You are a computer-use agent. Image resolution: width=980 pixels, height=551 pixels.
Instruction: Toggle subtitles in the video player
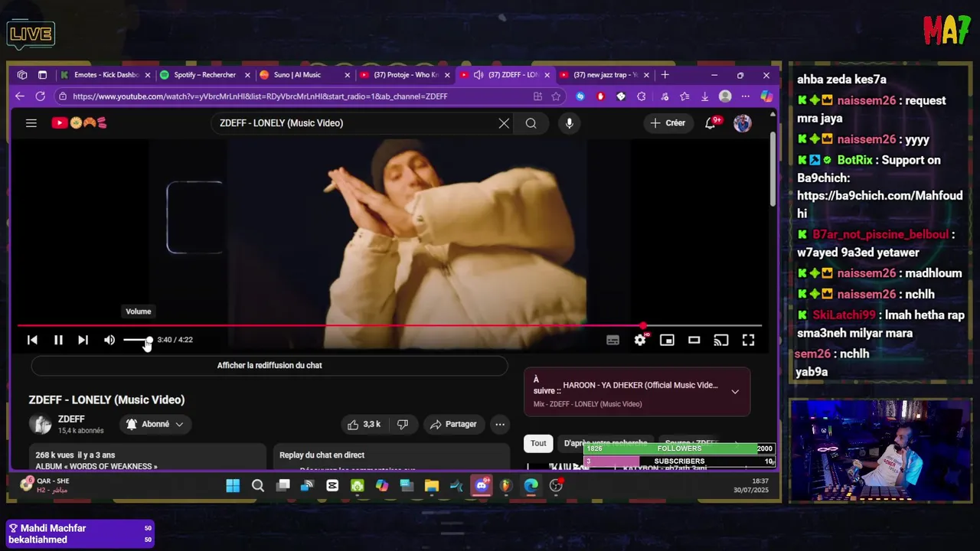(612, 341)
